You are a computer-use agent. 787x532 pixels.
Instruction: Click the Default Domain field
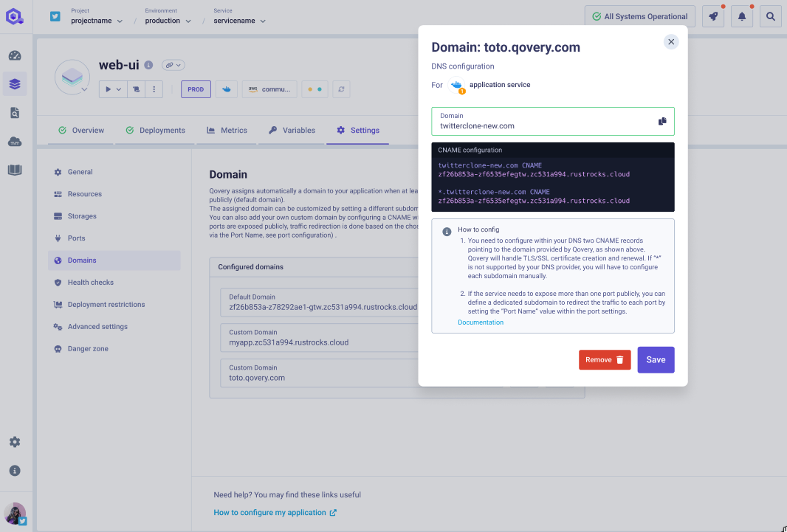coord(319,303)
